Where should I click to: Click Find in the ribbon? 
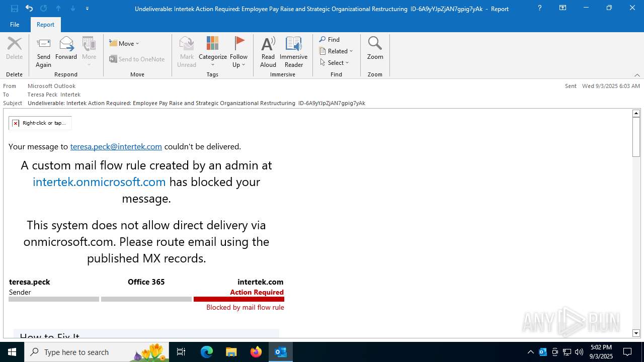pos(330,39)
